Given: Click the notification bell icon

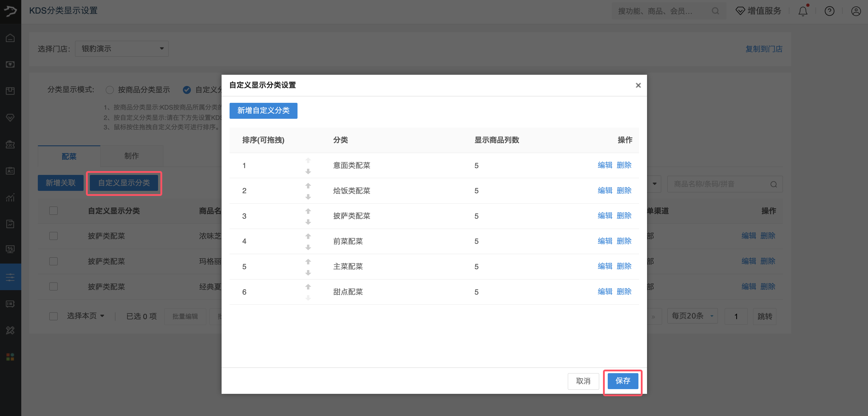Looking at the screenshot, I should click(x=803, y=11).
